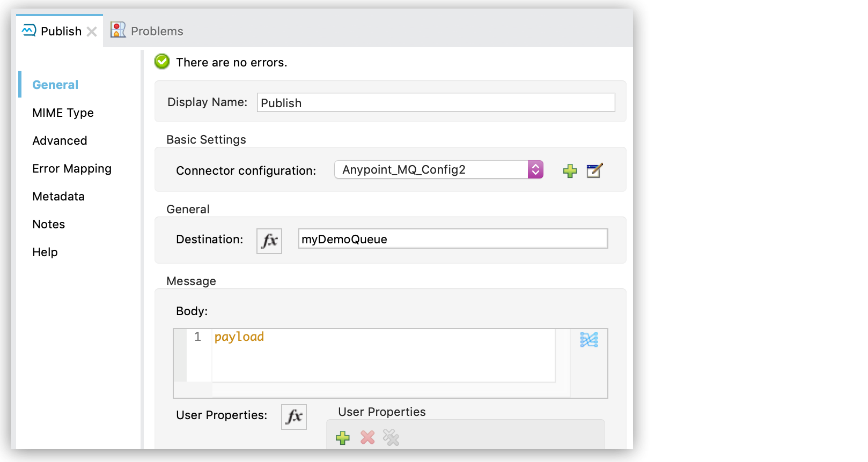
Task: Edit the Anypoint_MQ_Config2 global element
Action: (594, 170)
